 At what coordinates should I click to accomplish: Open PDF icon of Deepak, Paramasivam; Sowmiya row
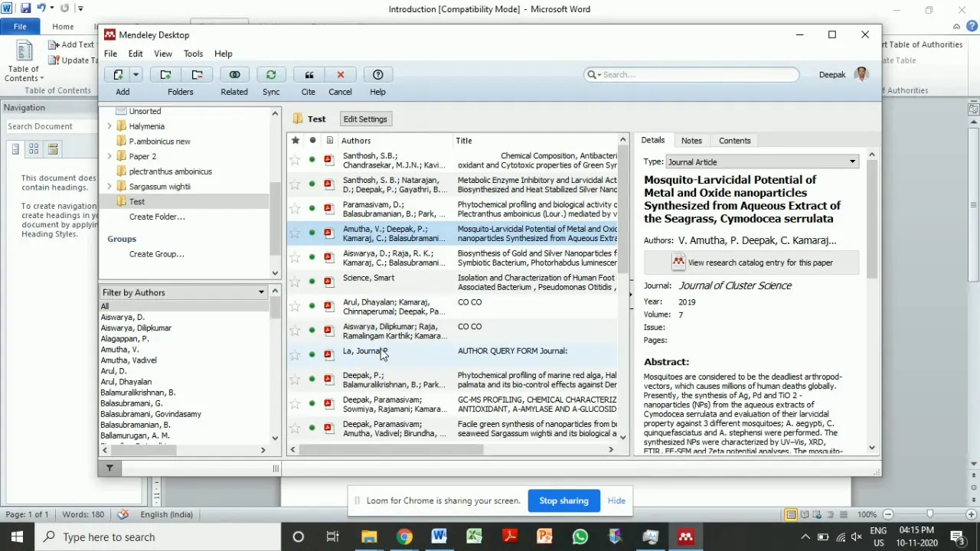coord(328,403)
